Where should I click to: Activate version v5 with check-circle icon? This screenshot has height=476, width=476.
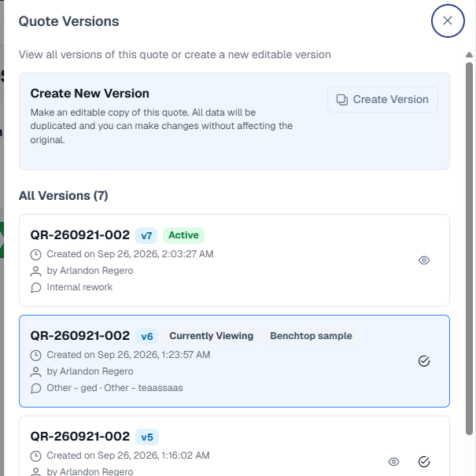(x=424, y=462)
